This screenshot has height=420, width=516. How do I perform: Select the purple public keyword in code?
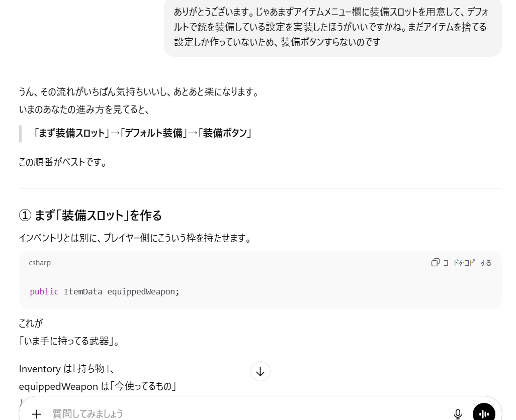coord(44,291)
